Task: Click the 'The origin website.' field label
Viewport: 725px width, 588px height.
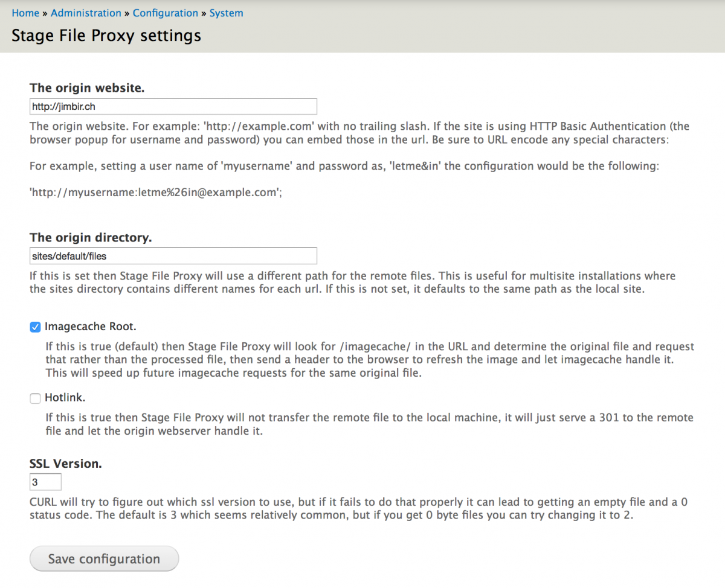Action: (x=87, y=88)
